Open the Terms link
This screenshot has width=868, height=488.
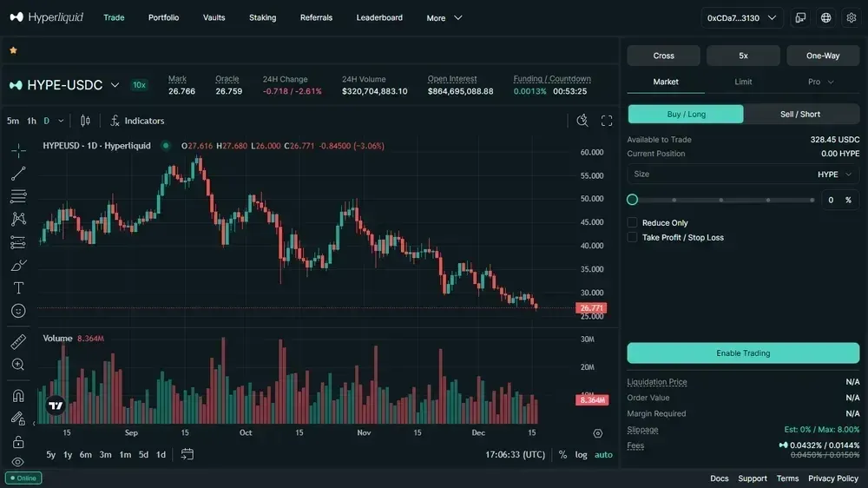coord(787,478)
